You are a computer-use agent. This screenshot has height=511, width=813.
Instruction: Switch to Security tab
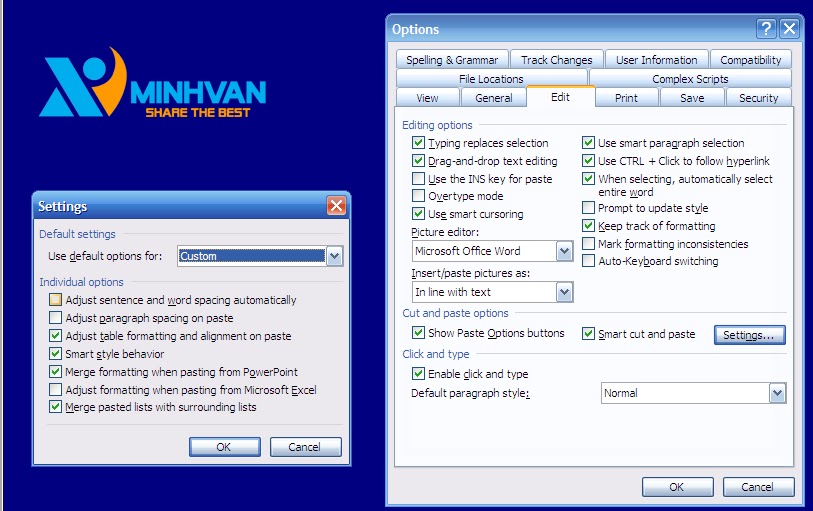[x=759, y=98]
